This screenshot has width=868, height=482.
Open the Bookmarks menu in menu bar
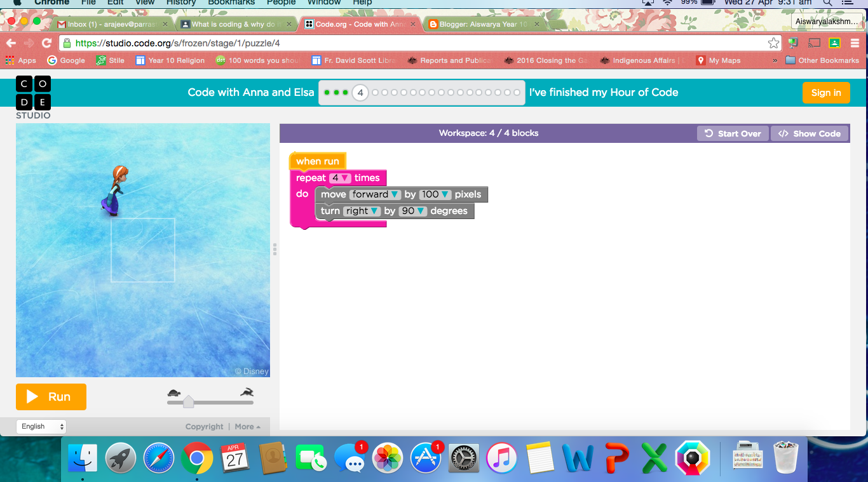(231, 3)
